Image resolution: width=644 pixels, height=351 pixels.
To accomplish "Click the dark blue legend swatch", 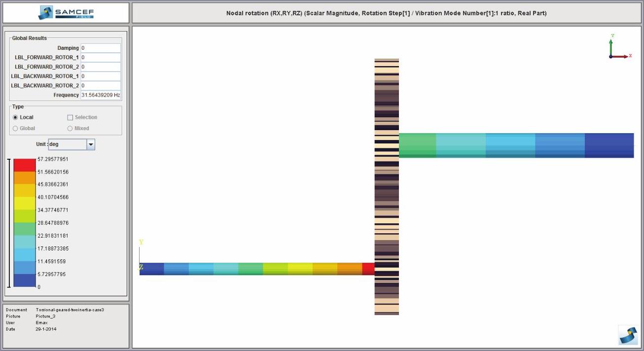I will [25, 280].
